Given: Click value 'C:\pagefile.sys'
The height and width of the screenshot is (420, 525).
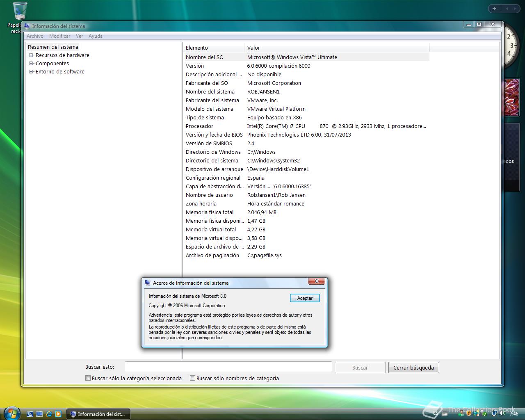Looking at the screenshot, I should point(264,255).
